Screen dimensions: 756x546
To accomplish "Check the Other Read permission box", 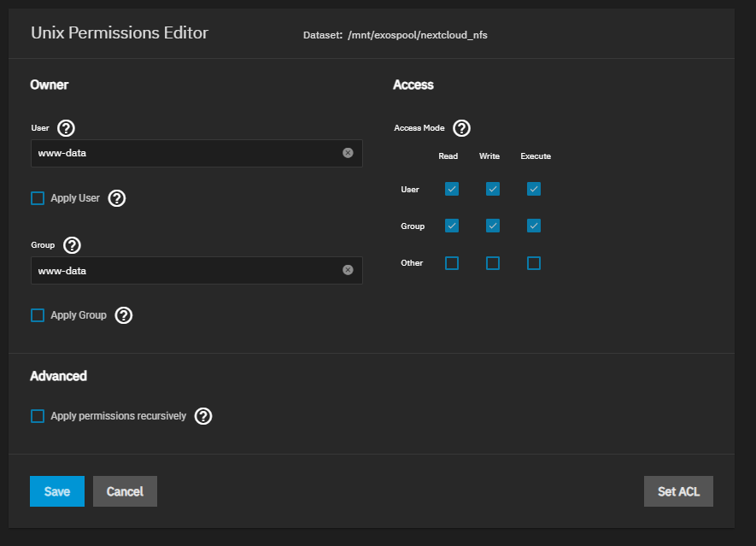I will tap(452, 263).
